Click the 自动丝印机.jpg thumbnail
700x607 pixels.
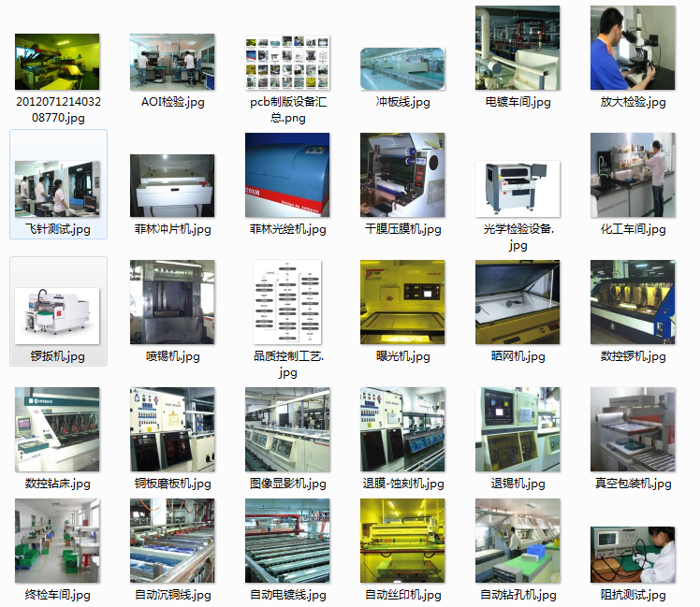(x=402, y=541)
